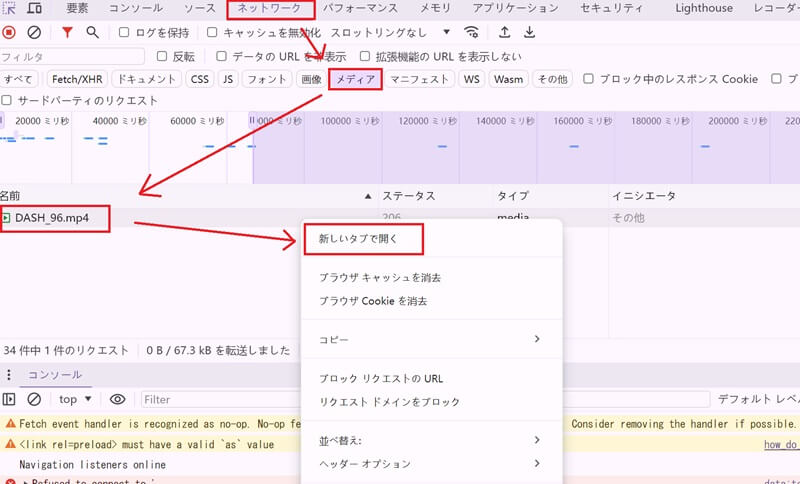Open the ネットワーク tab
The height and width of the screenshot is (484, 800).
coord(269,8)
